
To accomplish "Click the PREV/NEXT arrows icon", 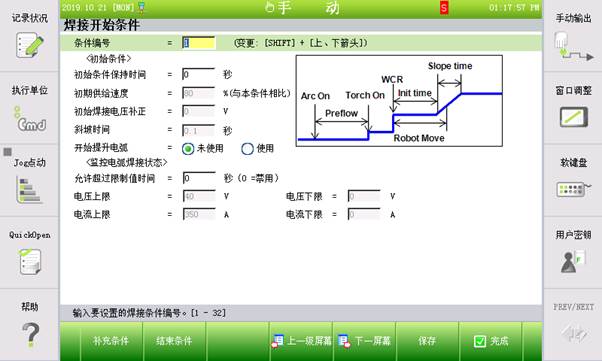I will [x=573, y=333].
